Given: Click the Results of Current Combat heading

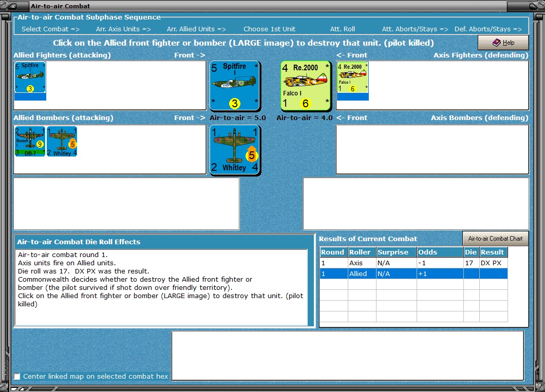Looking at the screenshot, I should pyautogui.click(x=368, y=239).
